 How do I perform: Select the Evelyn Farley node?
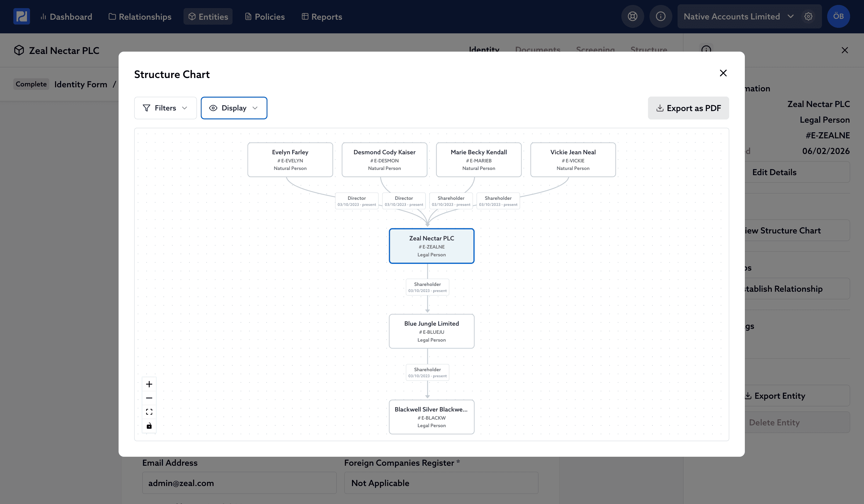click(x=290, y=160)
